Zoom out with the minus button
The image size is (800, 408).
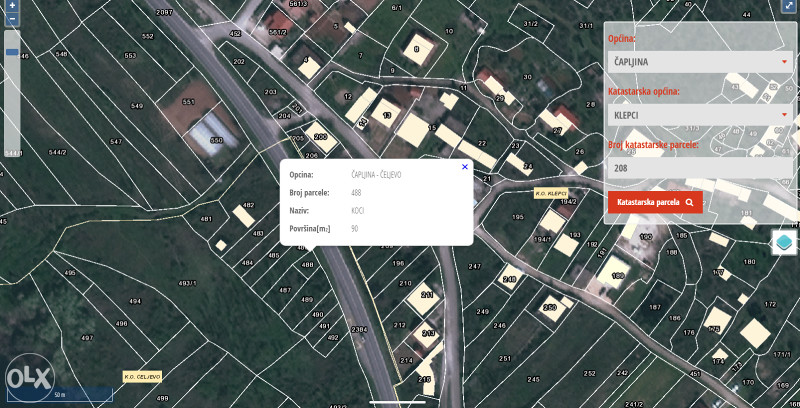[x=12, y=20]
